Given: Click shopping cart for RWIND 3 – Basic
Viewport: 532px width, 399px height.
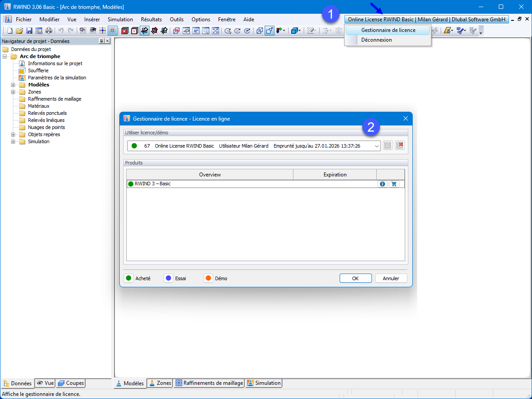Looking at the screenshot, I should click(x=394, y=184).
